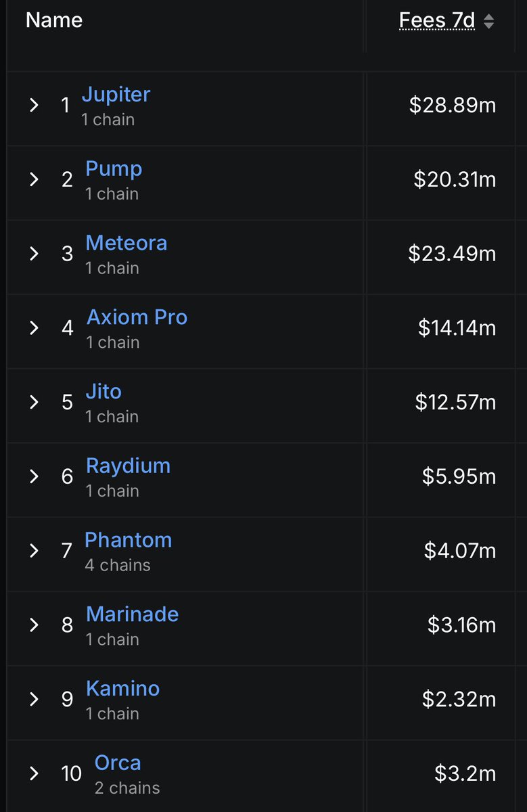Open the Phantom protocol link

(x=129, y=540)
